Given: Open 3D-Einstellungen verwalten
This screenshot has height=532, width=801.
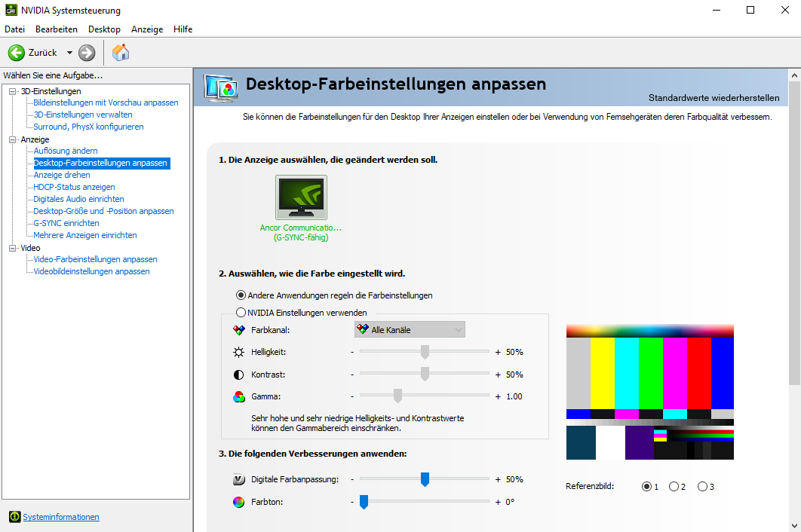Looking at the screenshot, I should click(83, 115).
